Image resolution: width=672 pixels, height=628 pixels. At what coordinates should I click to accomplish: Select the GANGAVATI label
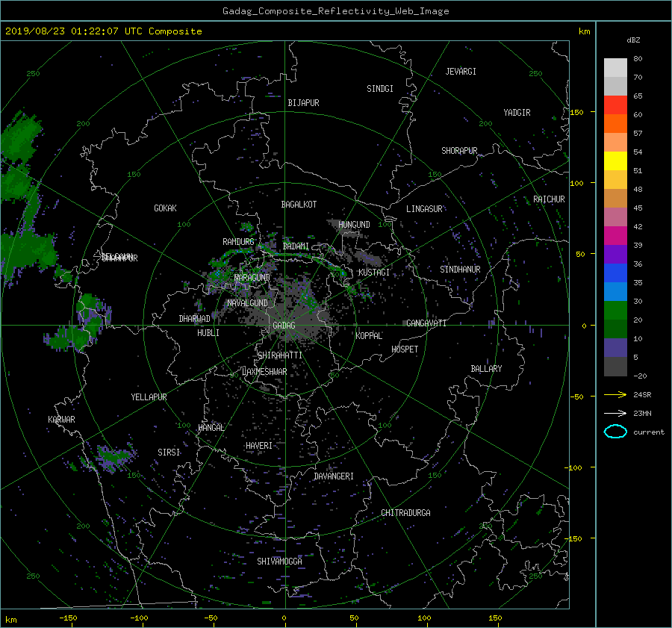pos(426,323)
